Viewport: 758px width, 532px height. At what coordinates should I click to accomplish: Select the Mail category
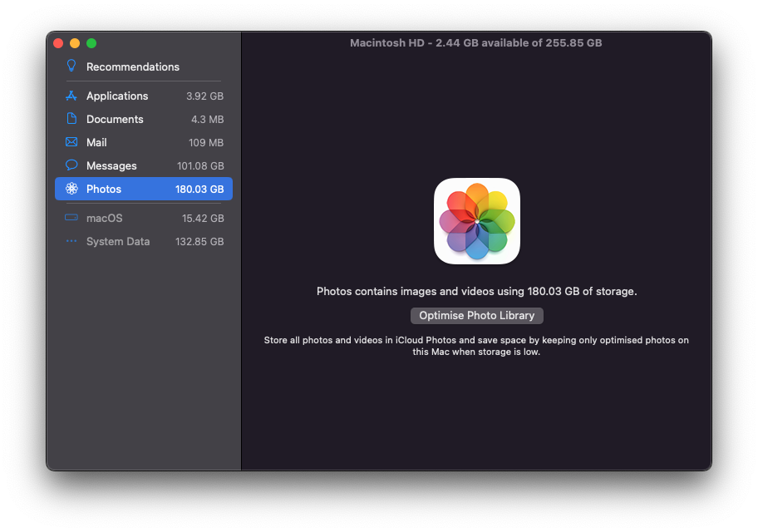coord(96,142)
